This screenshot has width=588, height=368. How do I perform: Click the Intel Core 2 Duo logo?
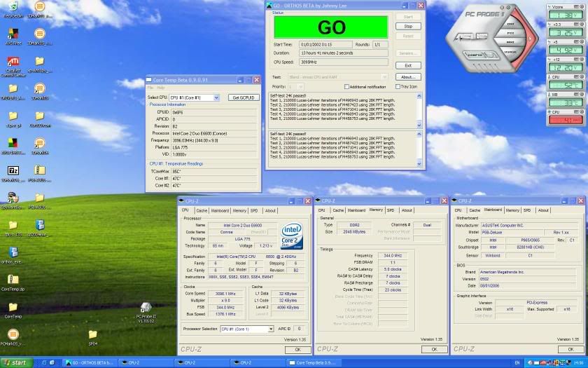292,237
